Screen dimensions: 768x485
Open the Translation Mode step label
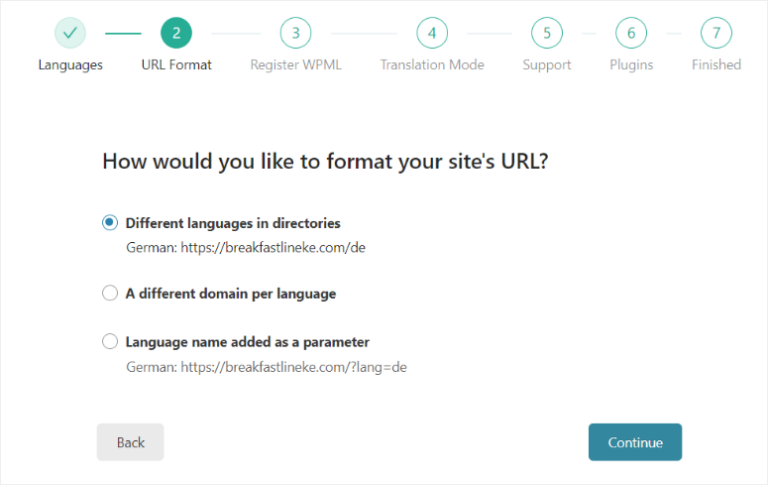click(432, 65)
